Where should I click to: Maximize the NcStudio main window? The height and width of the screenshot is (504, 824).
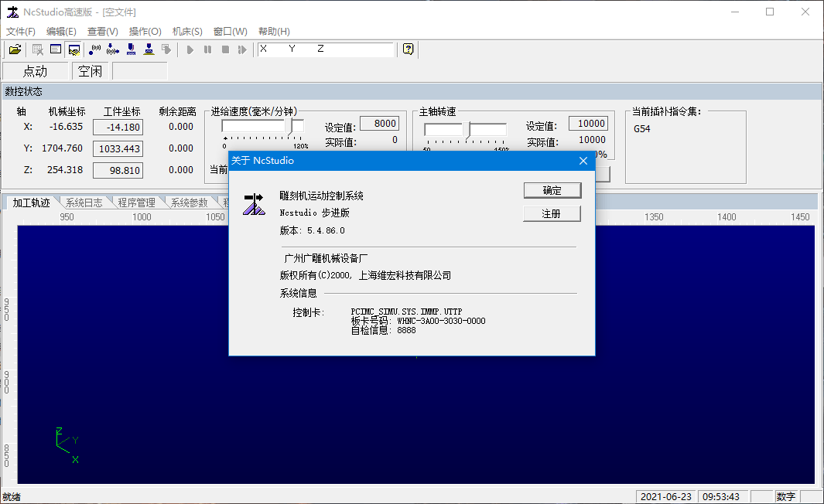(x=770, y=12)
